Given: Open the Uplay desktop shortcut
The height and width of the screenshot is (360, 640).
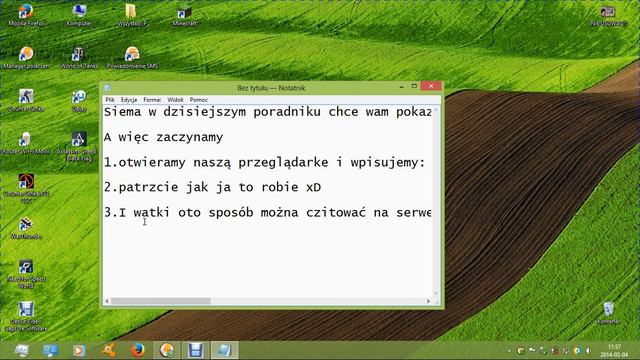Looking at the screenshot, I should point(79,100).
